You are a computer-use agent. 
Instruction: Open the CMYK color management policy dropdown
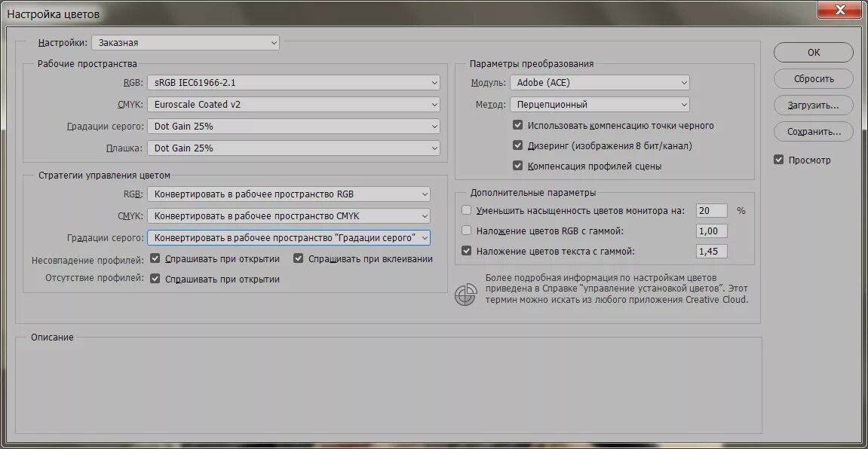point(289,215)
